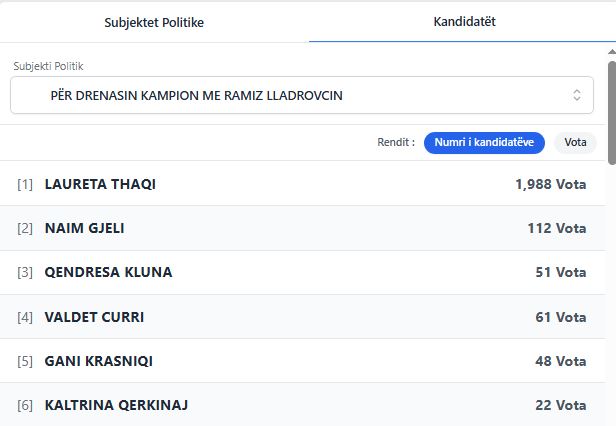Click the 1,988 Vota count
Viewport: 616px width, 426px height.
point(550,184)
